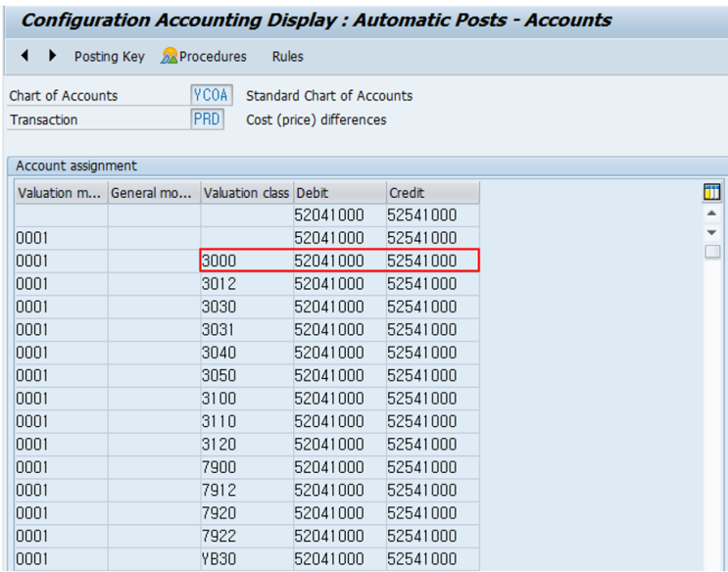Click credit account in the YB30 row
Image resolution: width=728 pixels, height=572 pixels.
[433, 559]
